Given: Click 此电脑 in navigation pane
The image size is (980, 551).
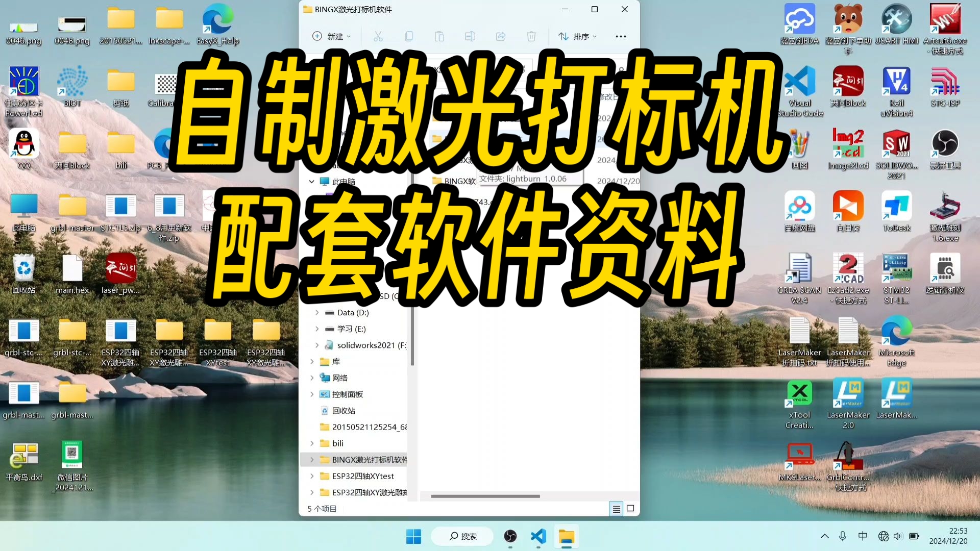Looking at the screenshot, I should (x=344, y=181).
